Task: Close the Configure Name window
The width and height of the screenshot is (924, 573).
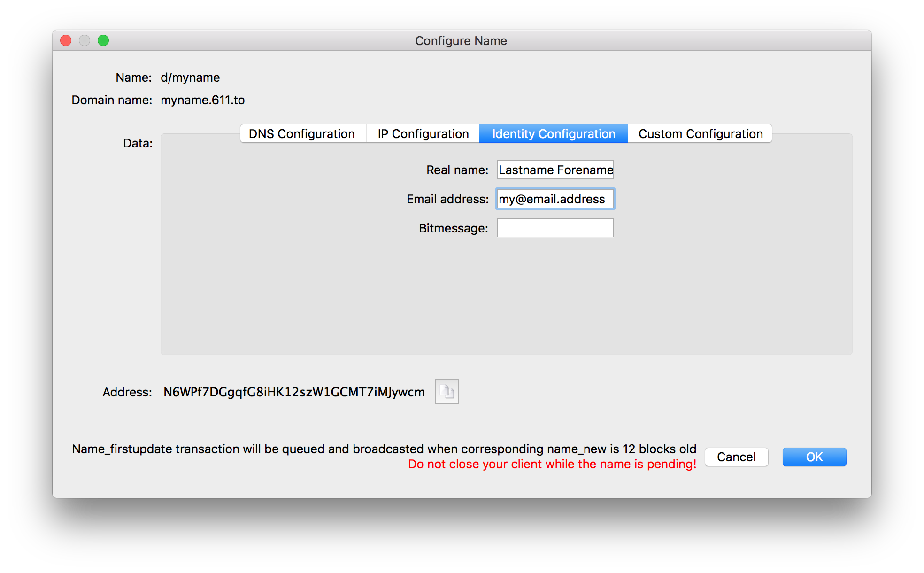Action: [x=66, y=41]
